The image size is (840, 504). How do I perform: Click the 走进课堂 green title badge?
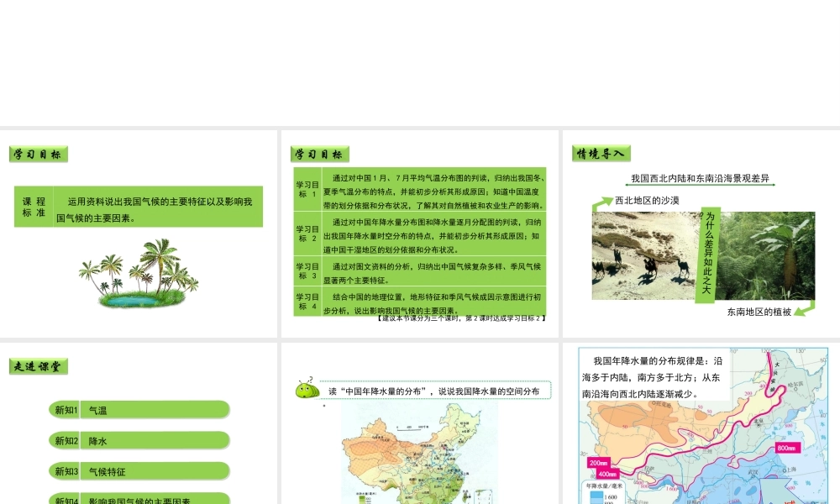(39, 366)
